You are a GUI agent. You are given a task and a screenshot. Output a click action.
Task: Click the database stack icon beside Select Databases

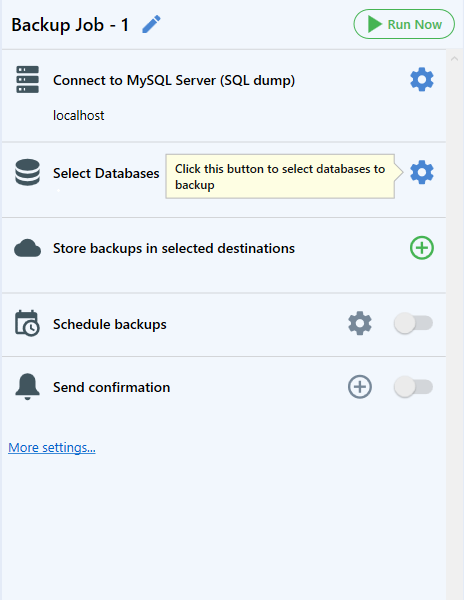pos(28,173)
